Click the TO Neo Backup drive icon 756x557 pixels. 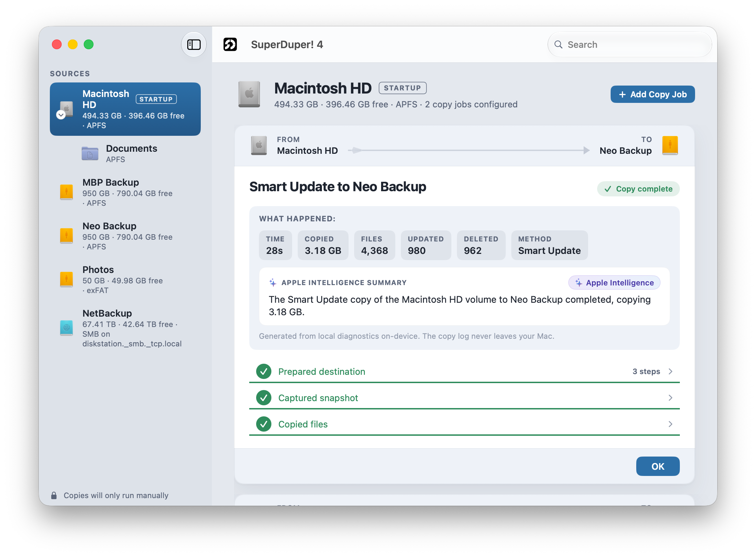670,145
